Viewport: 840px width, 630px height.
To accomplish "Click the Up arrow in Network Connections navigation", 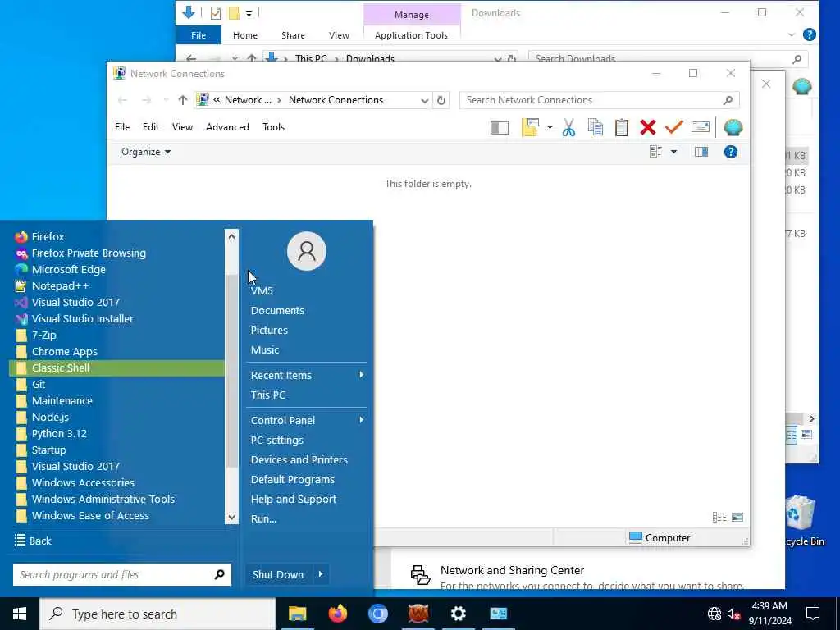I will [x=183, y=100].
